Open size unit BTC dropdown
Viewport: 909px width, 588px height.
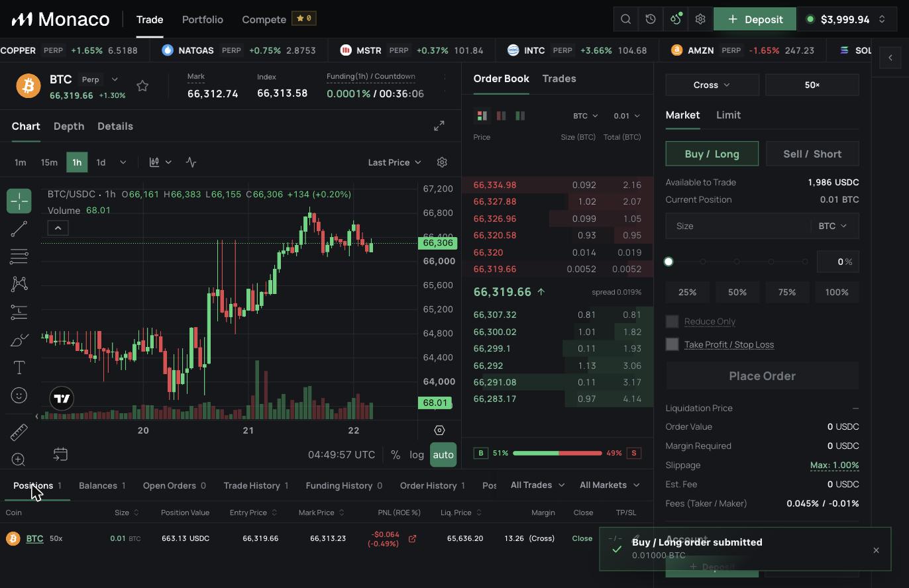pos(833,226)
